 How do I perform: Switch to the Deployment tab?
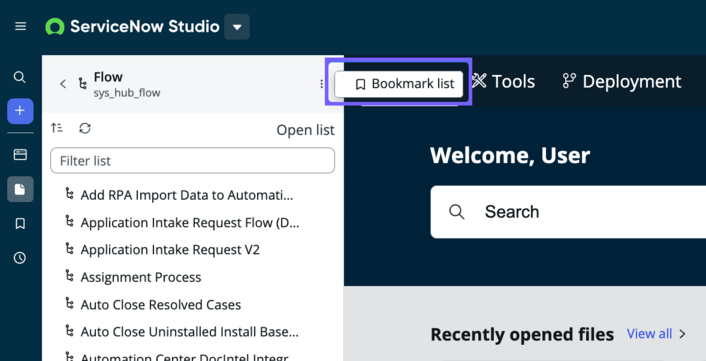coord(622,81)
